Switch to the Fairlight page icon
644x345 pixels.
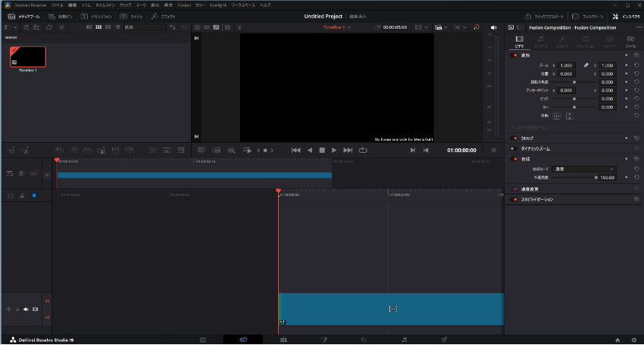(x=405, y=340)
